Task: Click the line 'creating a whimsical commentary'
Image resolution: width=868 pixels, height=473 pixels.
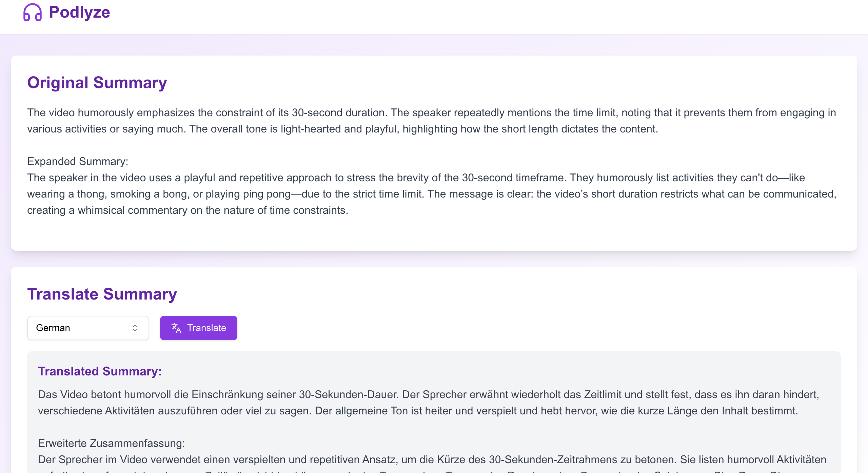Action: pyautogui.click(x=188, y=210)
